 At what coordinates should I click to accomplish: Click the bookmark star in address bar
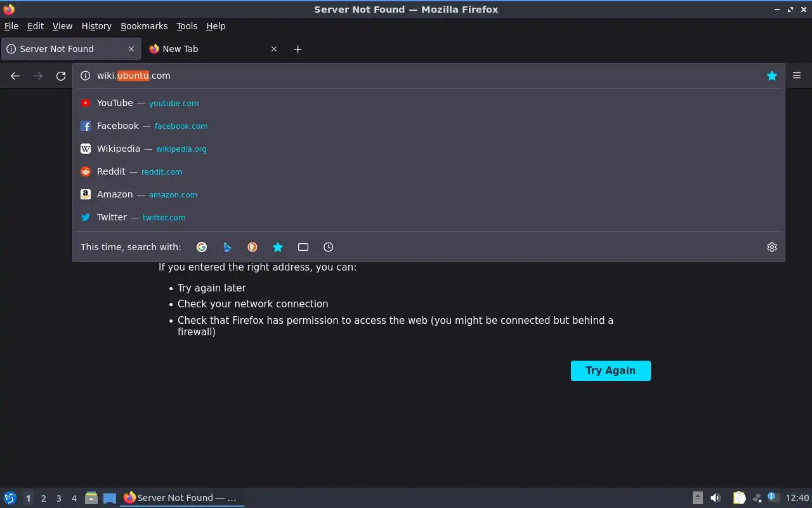771,76
